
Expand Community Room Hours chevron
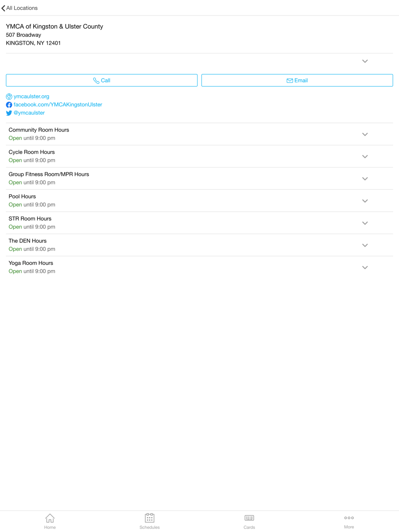tap(365, 134)
